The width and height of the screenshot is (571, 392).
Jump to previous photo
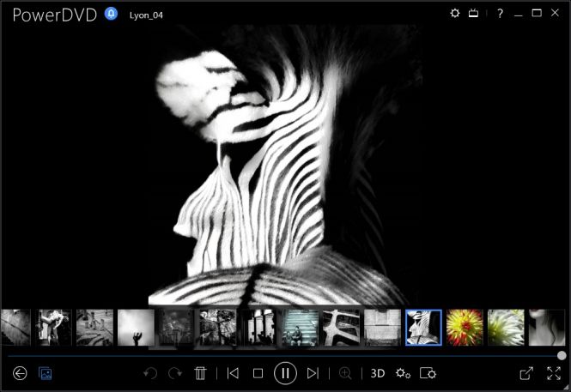[x=233, y=373]
